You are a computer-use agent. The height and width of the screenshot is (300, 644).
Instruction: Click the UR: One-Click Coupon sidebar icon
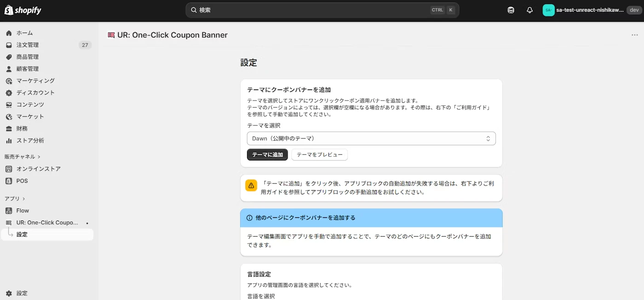[x=9, y=223]
